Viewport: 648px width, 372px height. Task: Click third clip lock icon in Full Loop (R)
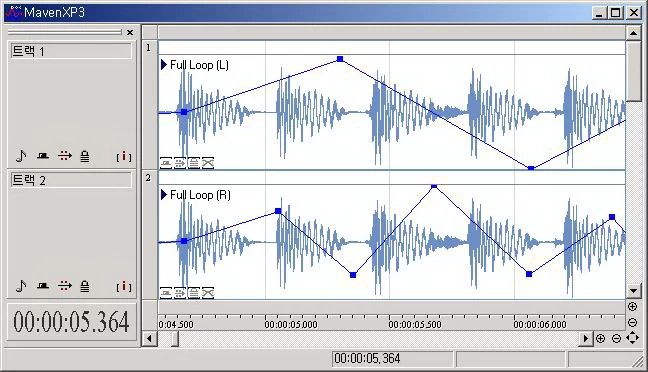coord(193,293)
